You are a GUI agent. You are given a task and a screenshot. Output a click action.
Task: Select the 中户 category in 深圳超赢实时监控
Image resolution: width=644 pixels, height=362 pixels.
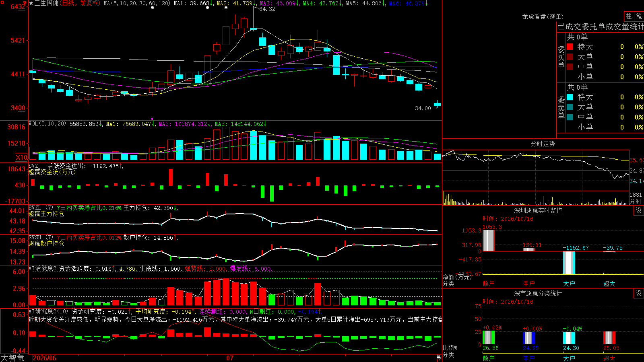529,284
